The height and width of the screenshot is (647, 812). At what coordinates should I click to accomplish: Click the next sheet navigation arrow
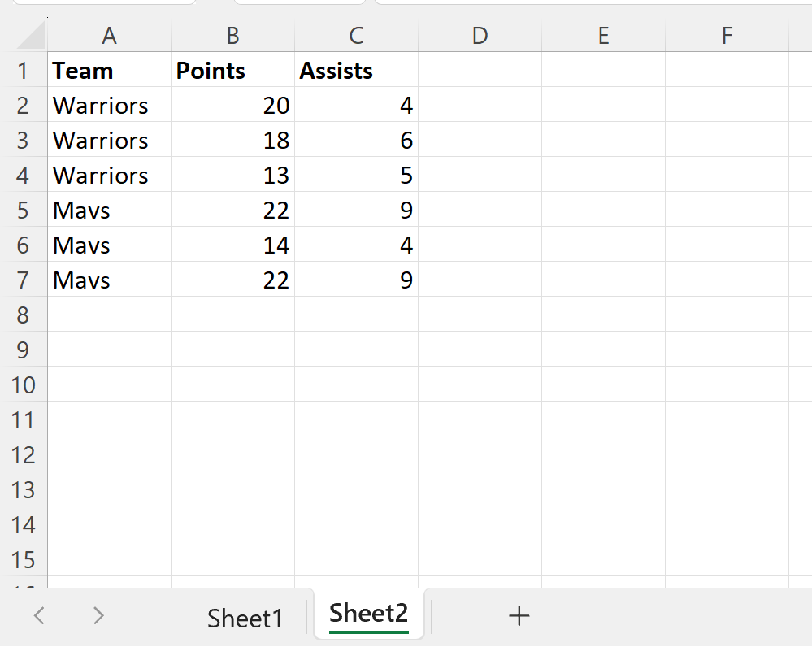(x=98, y=615)
